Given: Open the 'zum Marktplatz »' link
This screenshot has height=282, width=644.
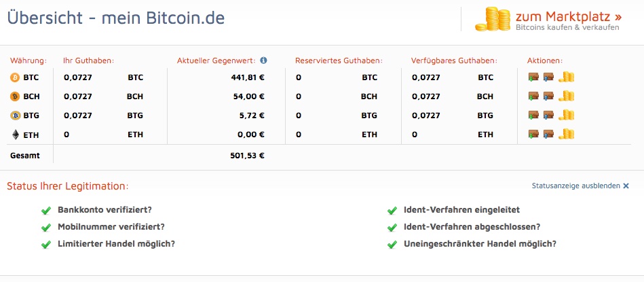Looking at the screenshot, I should [569, 17].
